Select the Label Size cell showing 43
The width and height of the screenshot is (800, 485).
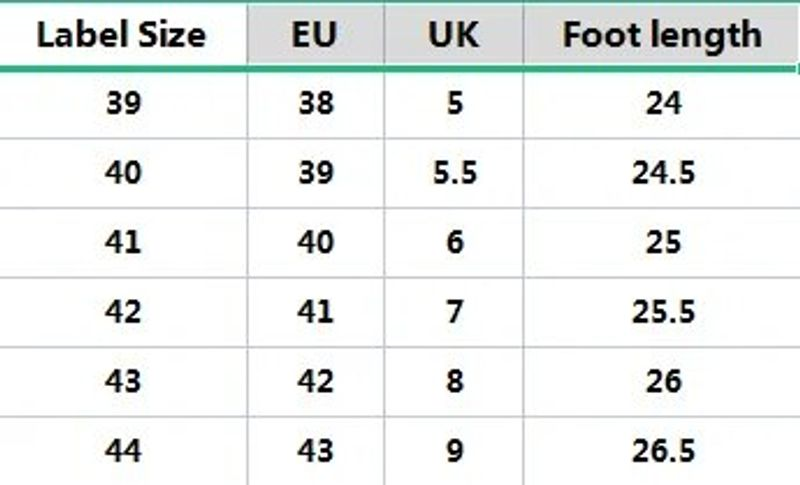pyautogui.click(x=123, y=381)
